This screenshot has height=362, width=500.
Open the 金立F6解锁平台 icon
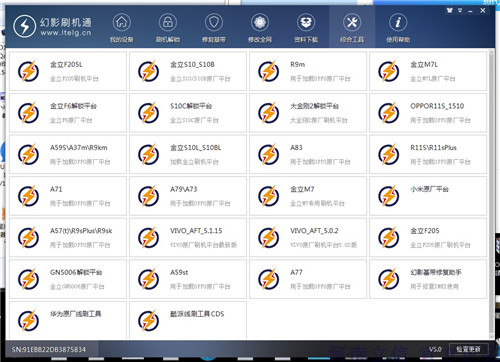click(x=28, y=113)
